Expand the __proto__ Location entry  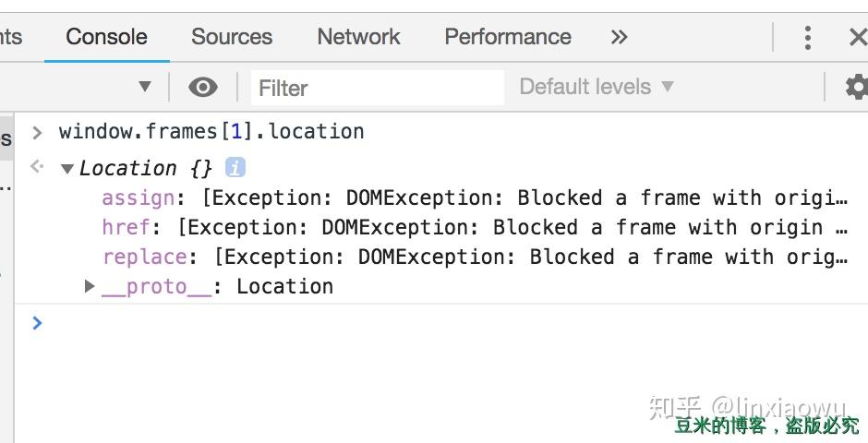pos(90,286)
